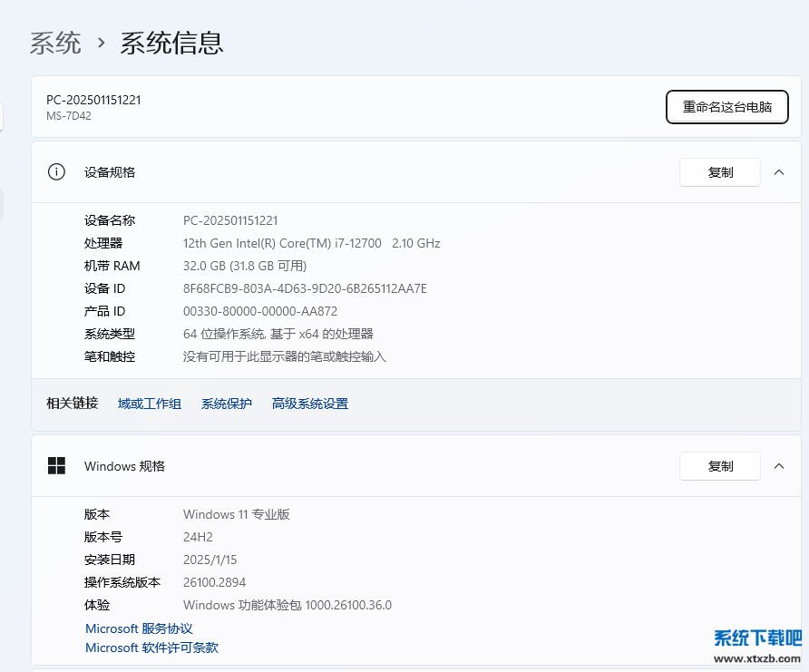Image resolution: width=809 pixels, height=672 pixels.
Task: Copy device specs with the upper 复制 button
Action: coord(719,171)
